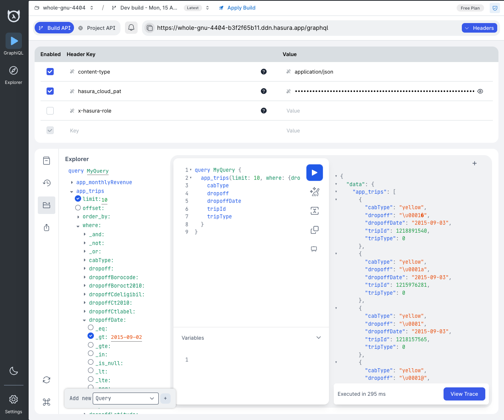The height and width of the screenshot is (420, 504).
Task: Copy the query using the copy icon
Action: 315,230
